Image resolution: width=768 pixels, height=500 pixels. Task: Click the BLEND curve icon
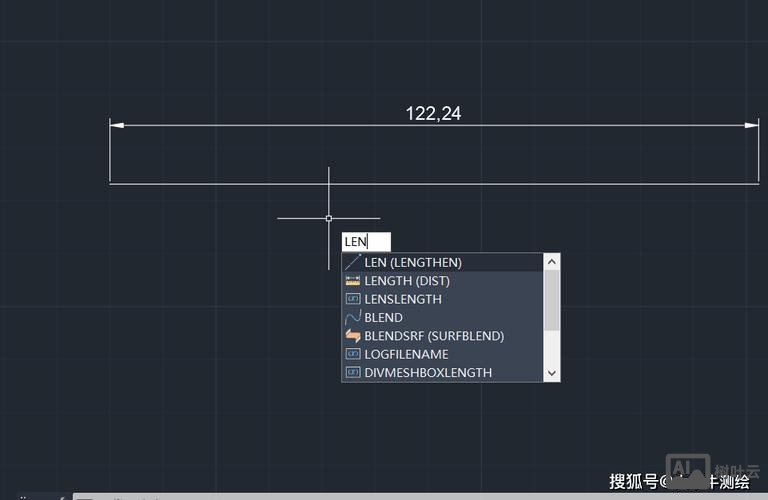pyautogui.click(x=353, y=317)
